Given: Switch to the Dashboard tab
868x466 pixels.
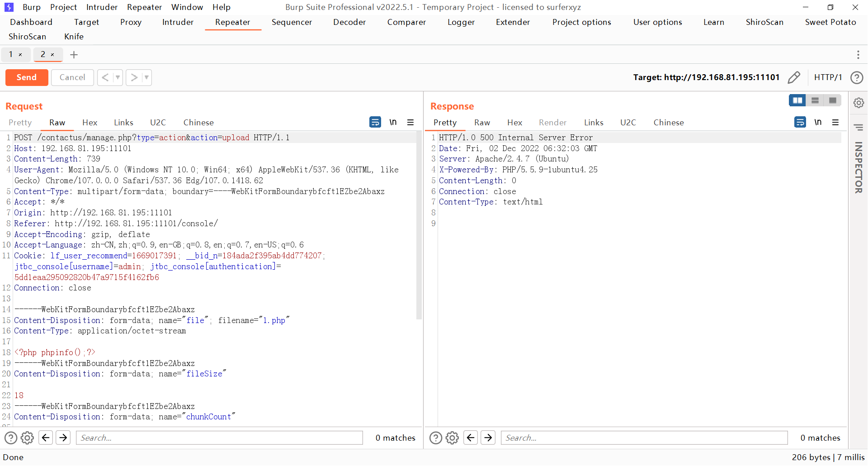Looking at the screenshot, I should [x=31, y=22].
